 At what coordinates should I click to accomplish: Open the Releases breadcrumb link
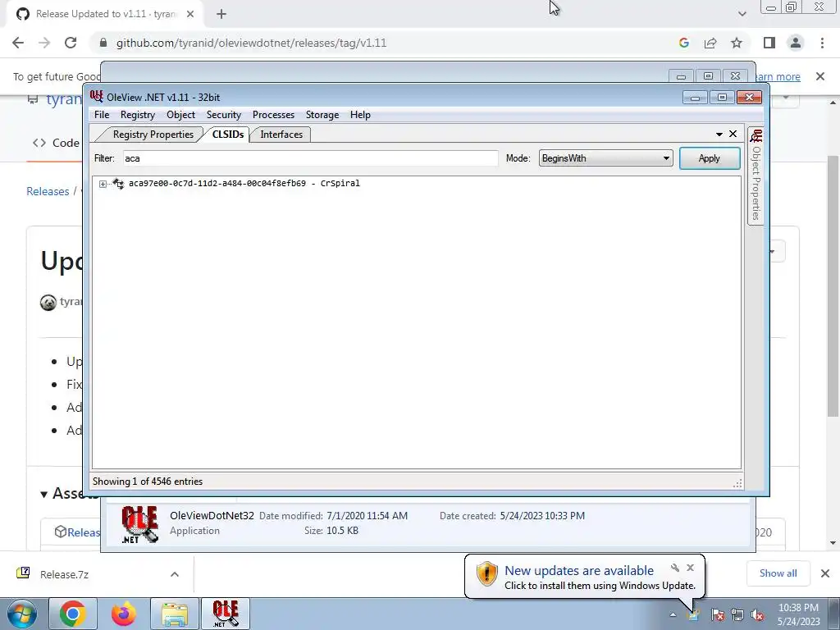[x=48, y=191]
